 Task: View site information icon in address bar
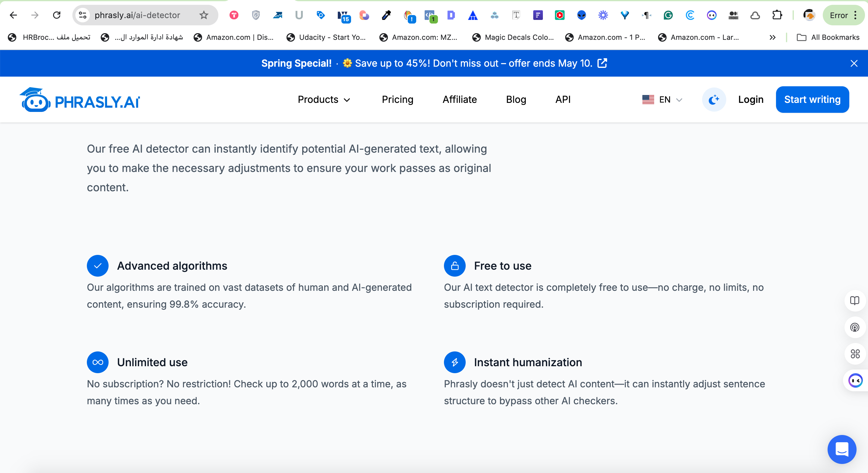(x=83, y=15)
